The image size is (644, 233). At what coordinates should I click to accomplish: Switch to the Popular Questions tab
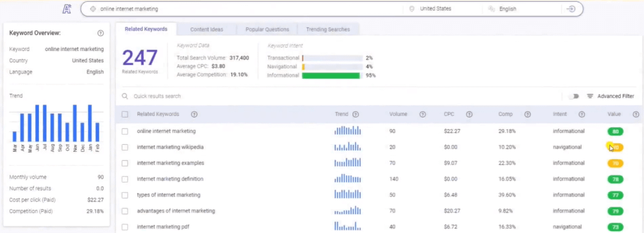(267, 29)
